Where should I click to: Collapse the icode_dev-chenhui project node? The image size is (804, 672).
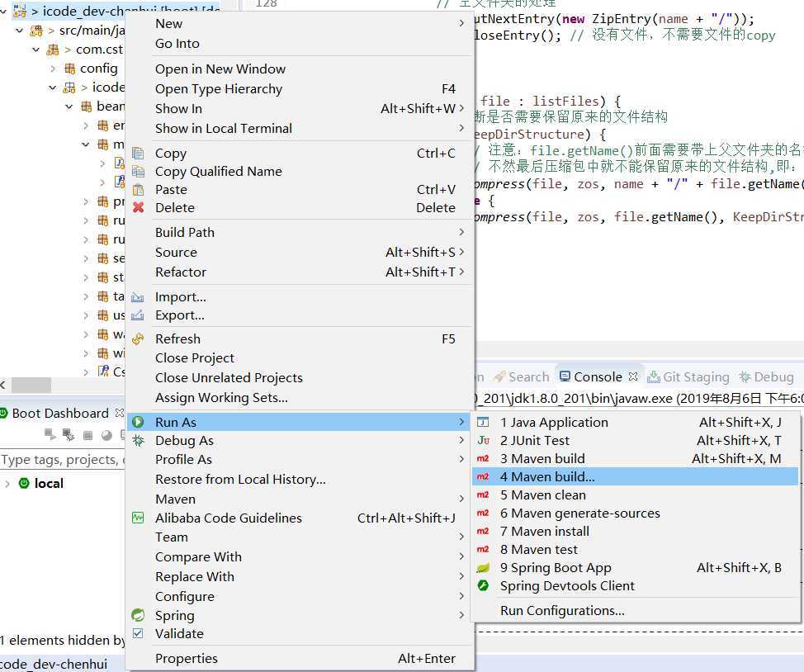[3, 11]
